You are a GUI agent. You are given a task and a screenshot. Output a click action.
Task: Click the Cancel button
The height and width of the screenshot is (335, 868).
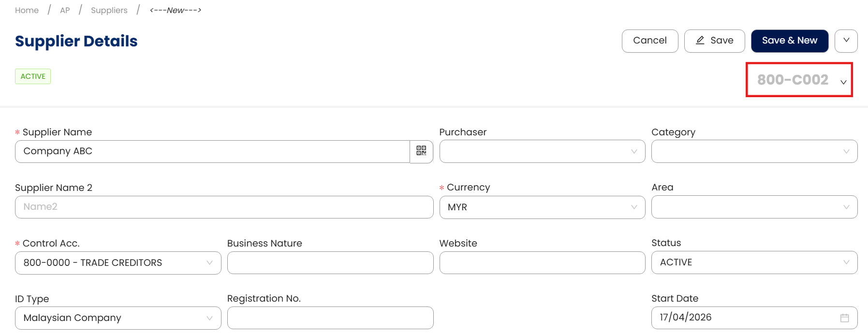tap(649, 41)
